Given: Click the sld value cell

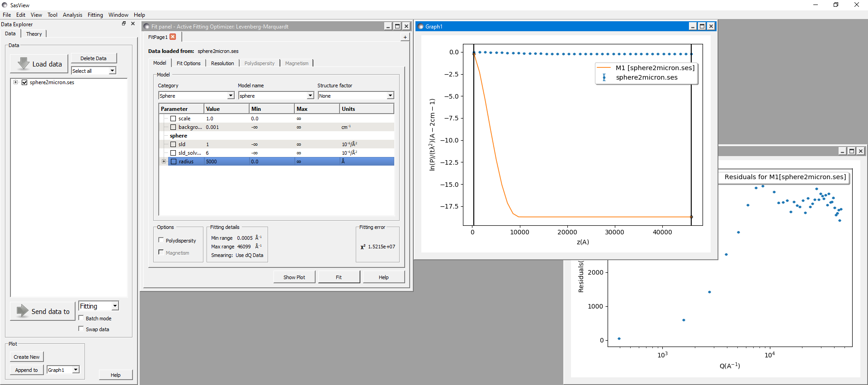Looking at the screenshot, I should [226, 144].
